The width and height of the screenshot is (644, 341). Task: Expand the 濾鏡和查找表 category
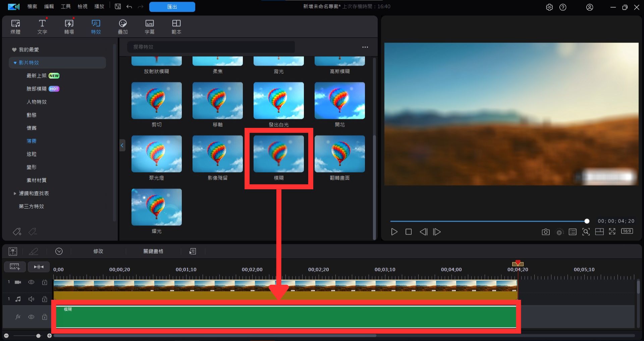(x=15, y=193)
